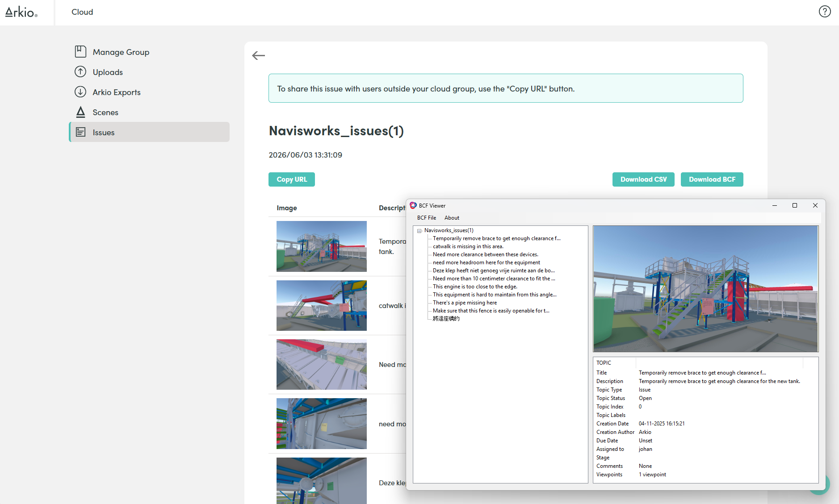Open the Cloud header link

click(82, 12)
